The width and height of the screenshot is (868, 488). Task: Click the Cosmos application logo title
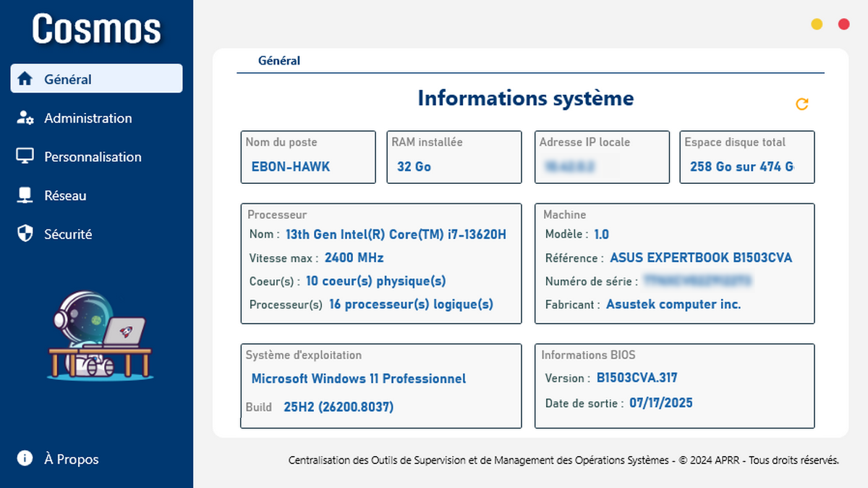[96, 29]
